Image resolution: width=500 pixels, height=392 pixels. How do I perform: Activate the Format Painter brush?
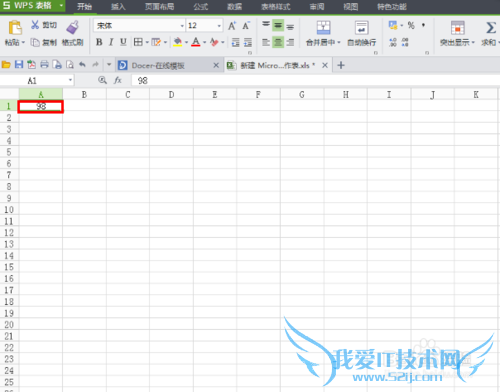coord(72,27)
